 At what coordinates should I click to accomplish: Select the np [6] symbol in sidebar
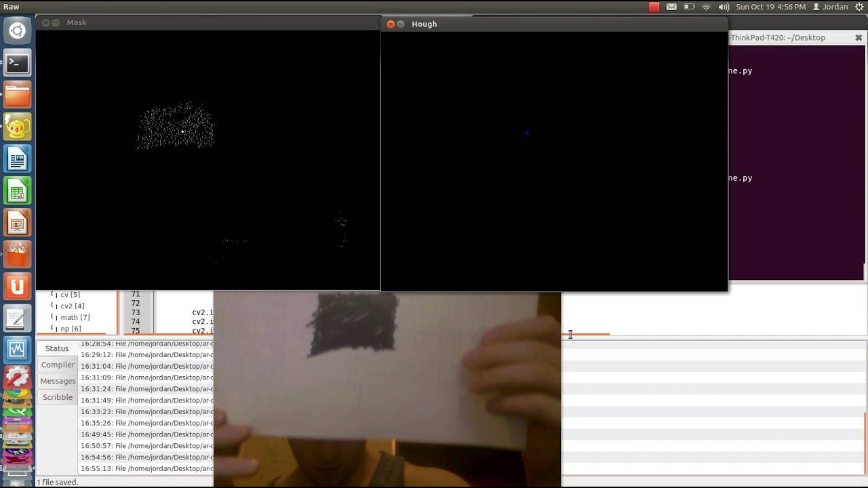(x=71, y=329)
